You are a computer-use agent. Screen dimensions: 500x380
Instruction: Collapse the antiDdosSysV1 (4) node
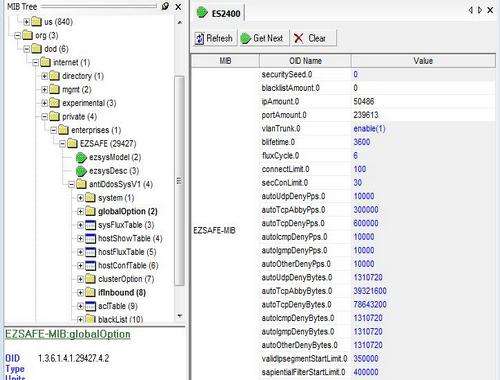tap(71, 184)
